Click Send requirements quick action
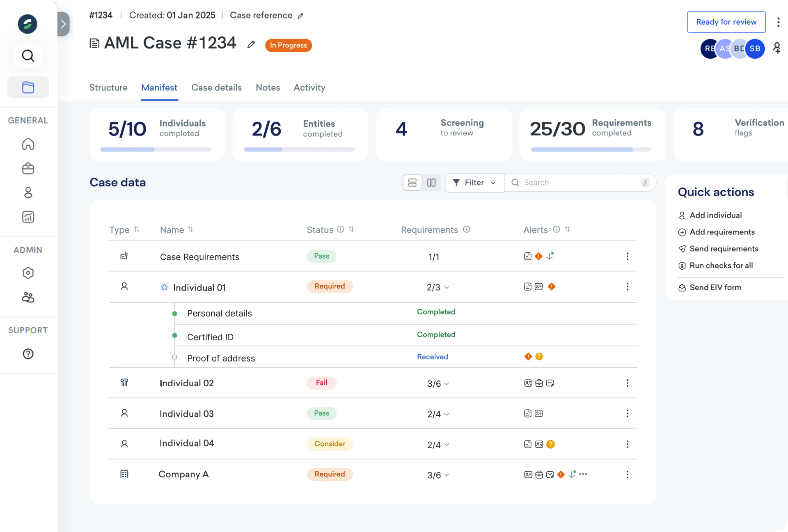 pos(724,249)
